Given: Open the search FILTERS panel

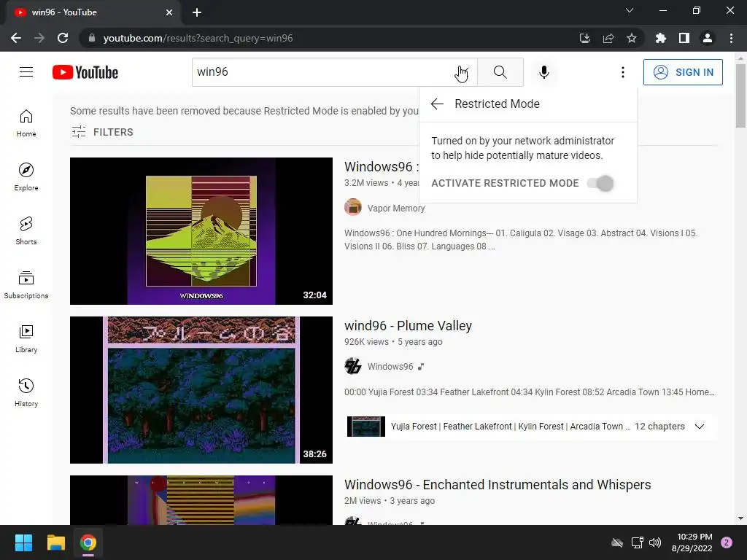Looking at the screenshot, I should (x=102, y=132).
